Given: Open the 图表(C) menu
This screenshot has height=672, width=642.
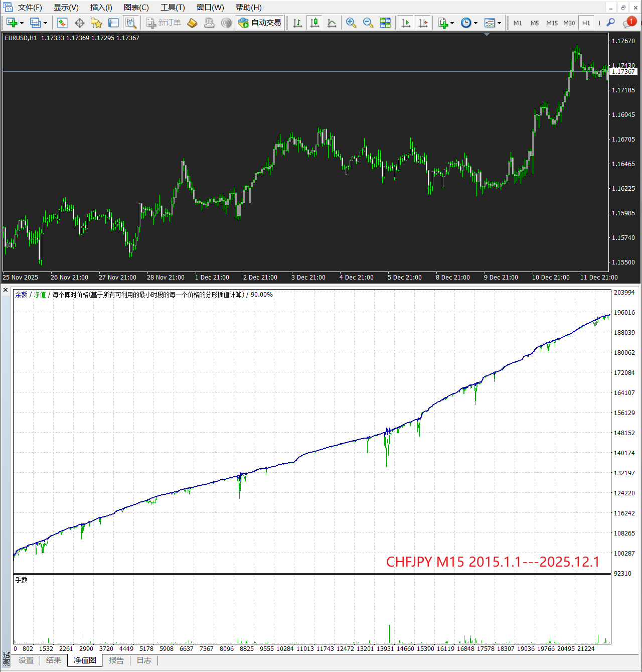Looking at the screenshot, I should point(136,7).
